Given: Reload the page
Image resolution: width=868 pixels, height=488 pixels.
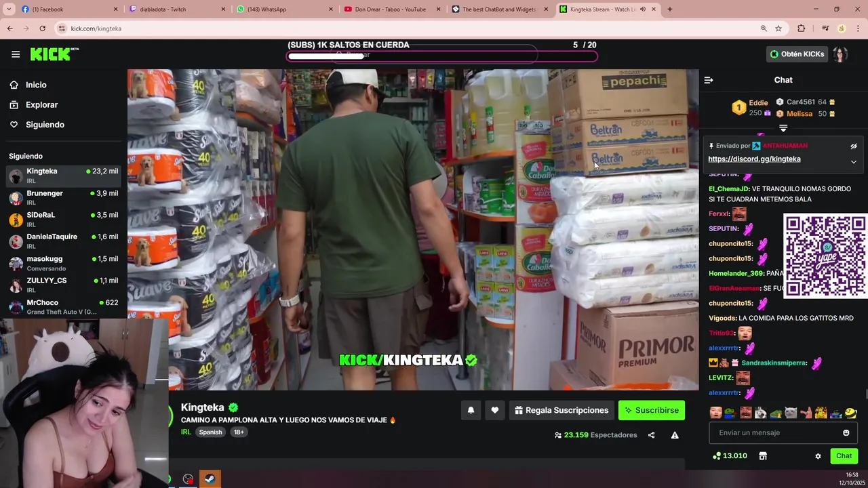Looking at the screenshot, I should point(42,28).
